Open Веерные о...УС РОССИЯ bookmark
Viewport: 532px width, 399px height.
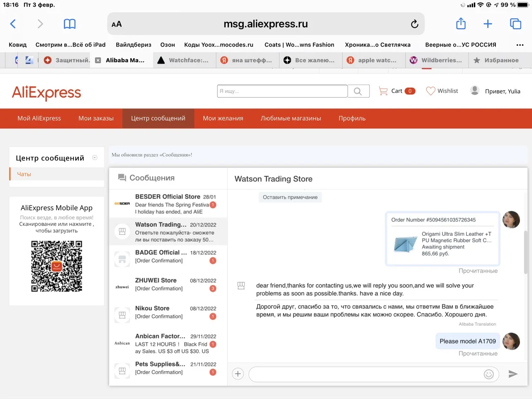click(x=461, y=45)
